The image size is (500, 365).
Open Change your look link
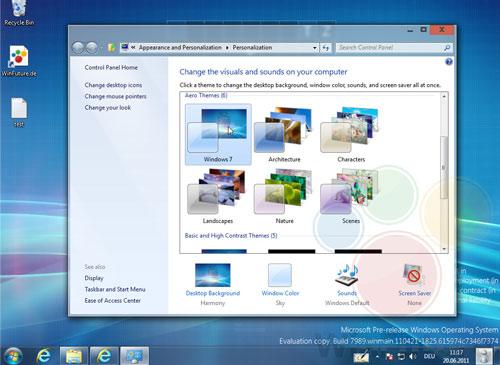tap(108, 107)
